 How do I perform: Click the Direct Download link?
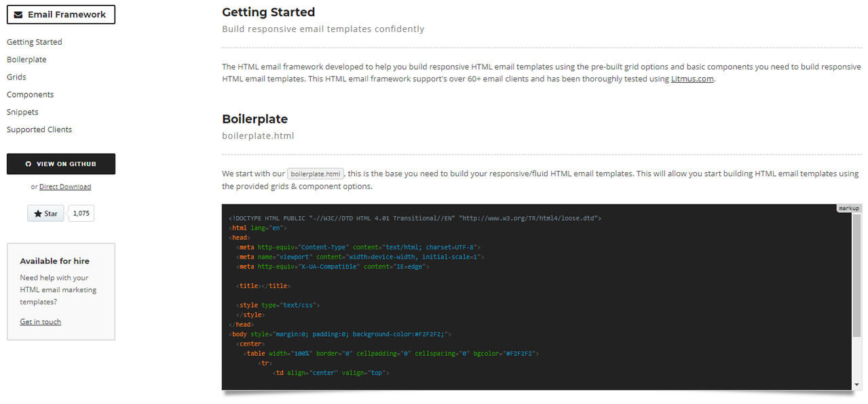pyautogui.click(x=65, y=186)
